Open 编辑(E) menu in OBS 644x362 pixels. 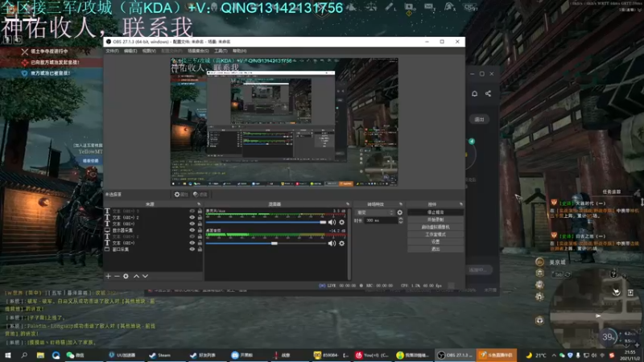pos(130,51)
